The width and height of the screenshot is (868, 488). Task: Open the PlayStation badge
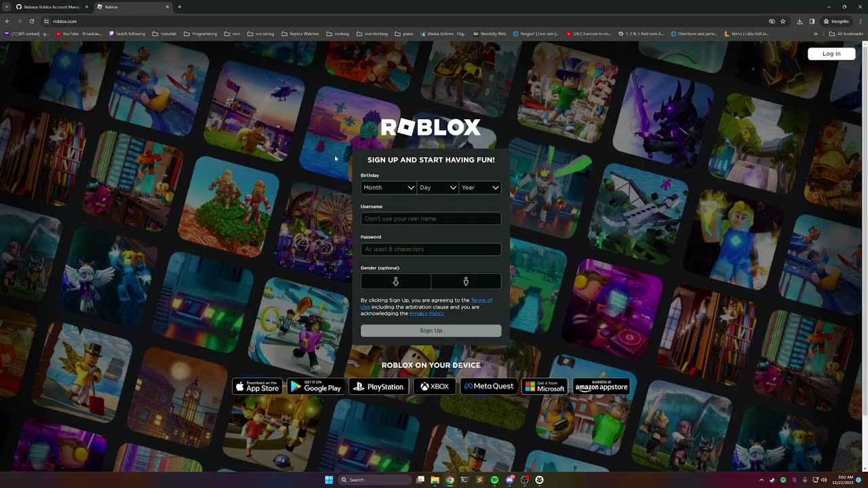coord(378,386)
